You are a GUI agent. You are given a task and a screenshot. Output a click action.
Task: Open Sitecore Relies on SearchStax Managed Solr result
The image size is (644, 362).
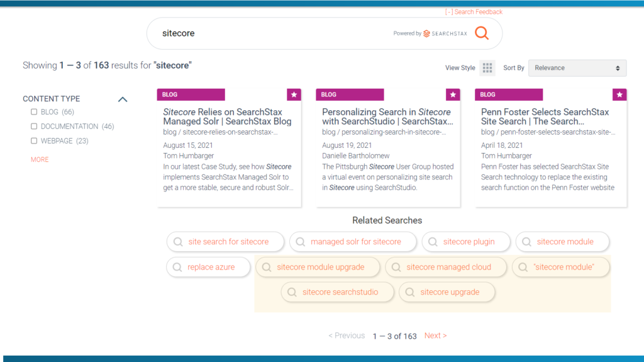(227, 117)
